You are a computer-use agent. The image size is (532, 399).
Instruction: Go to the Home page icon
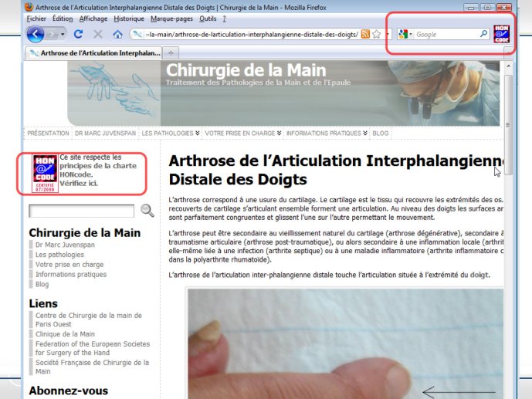[117, 34]
